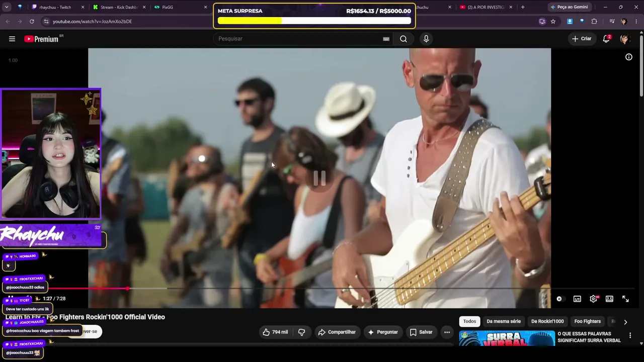
Task: Close the rhaychuu - Twitch tab
Action: click(x=83, y=7)
